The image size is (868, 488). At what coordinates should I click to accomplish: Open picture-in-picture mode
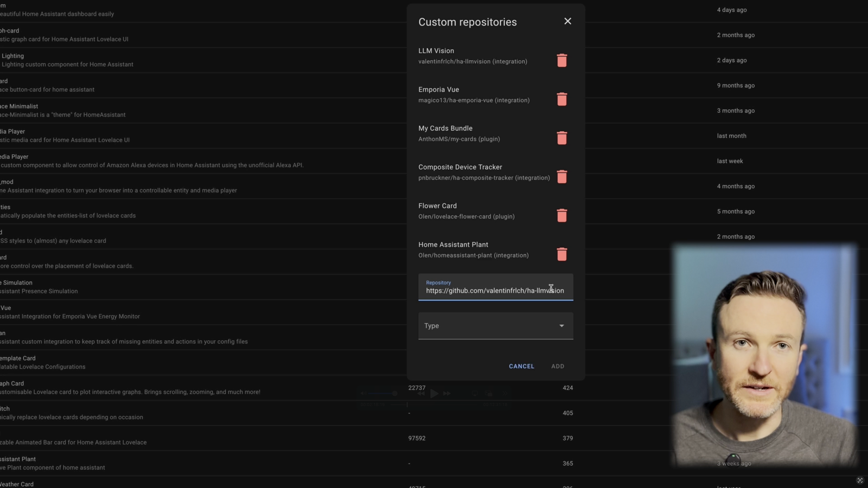489,393
